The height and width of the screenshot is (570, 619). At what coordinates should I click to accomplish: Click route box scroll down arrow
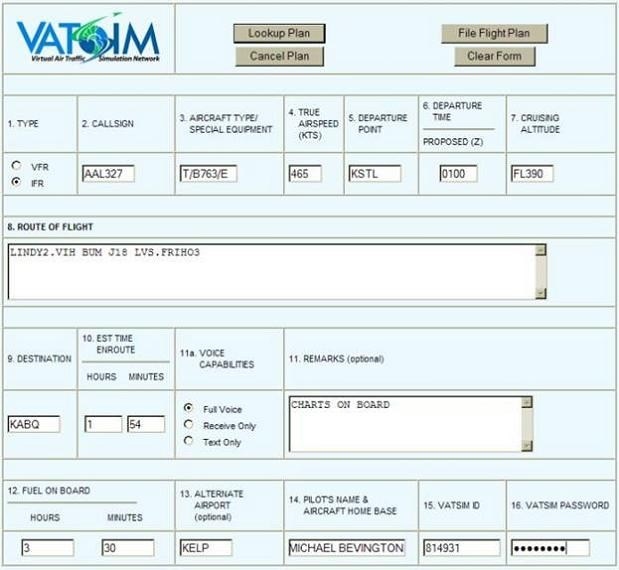(541, 293)
